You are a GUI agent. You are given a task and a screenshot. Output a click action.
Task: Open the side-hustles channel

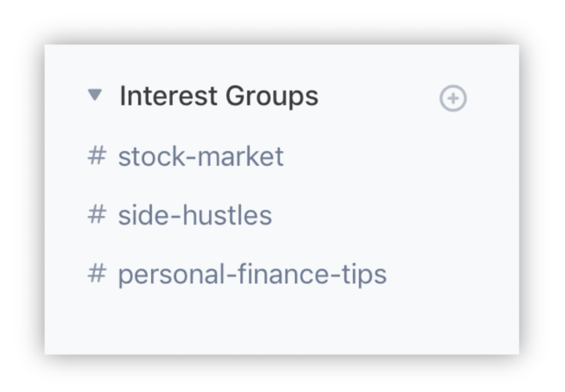[x=180, y=215]
